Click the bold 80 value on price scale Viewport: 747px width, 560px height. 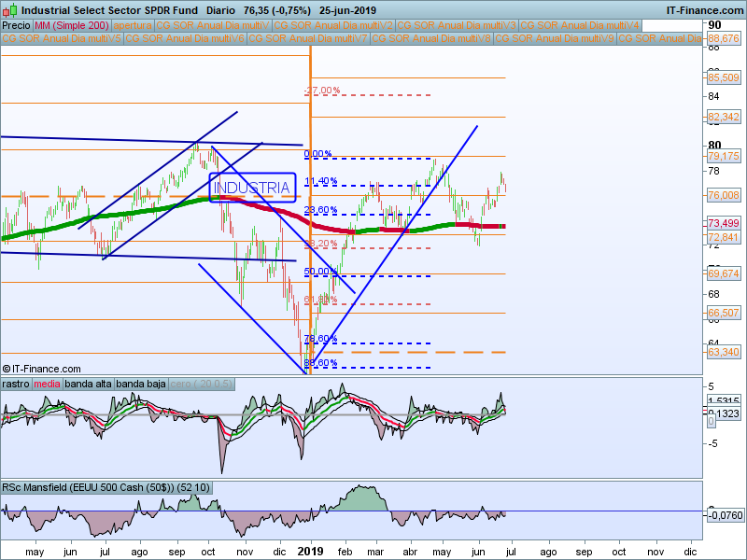[x=714, y=146]
